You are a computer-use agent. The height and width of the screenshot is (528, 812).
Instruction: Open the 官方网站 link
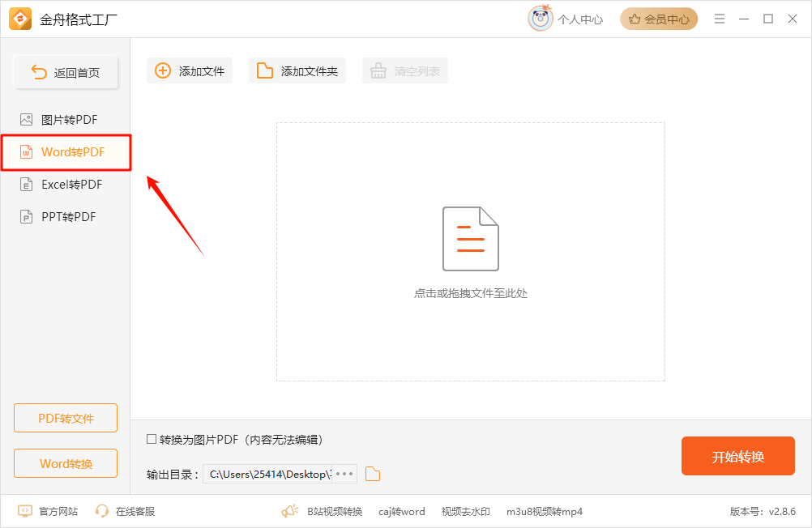point(48,512)
